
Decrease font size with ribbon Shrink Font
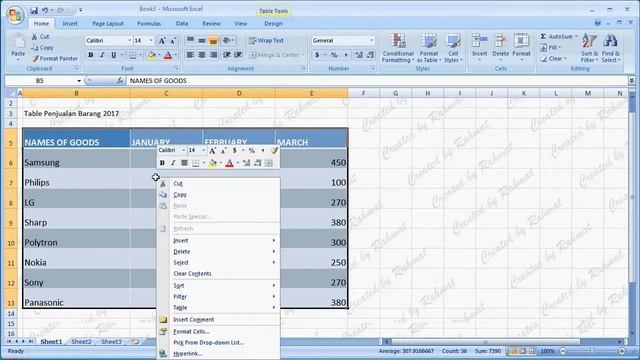click(x=173, y=40)
